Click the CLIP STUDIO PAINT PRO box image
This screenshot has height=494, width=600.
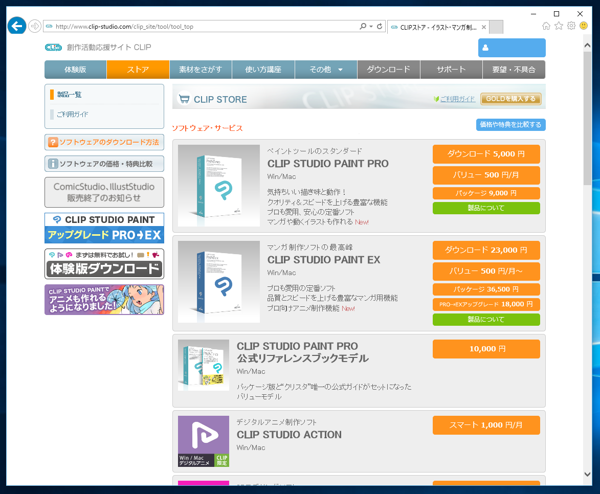(x=219, y=186)
